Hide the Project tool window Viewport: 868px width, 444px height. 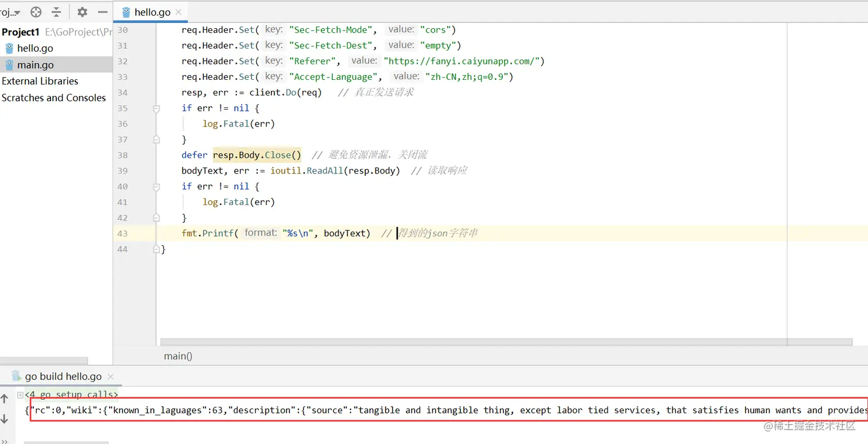coord(103,12)
